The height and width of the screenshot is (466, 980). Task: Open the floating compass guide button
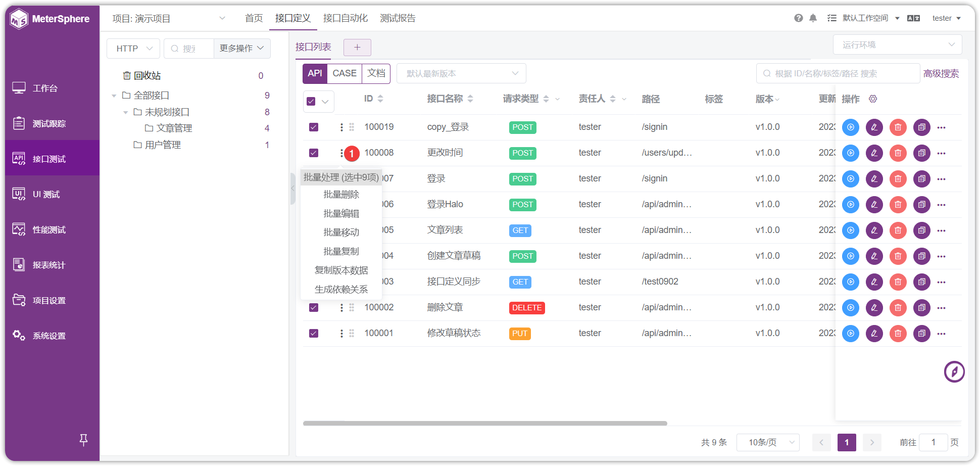pyautogui.click(x=954, y=372)
